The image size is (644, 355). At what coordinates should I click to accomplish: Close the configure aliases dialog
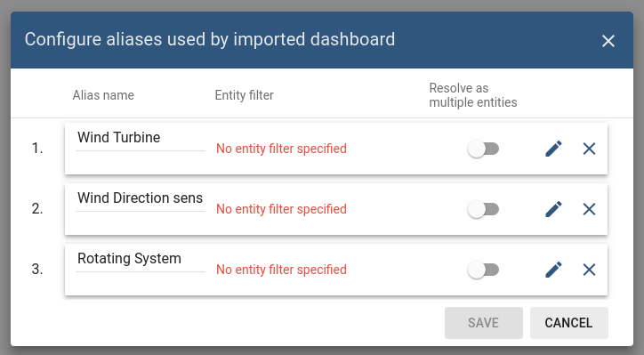pos(608,41)
